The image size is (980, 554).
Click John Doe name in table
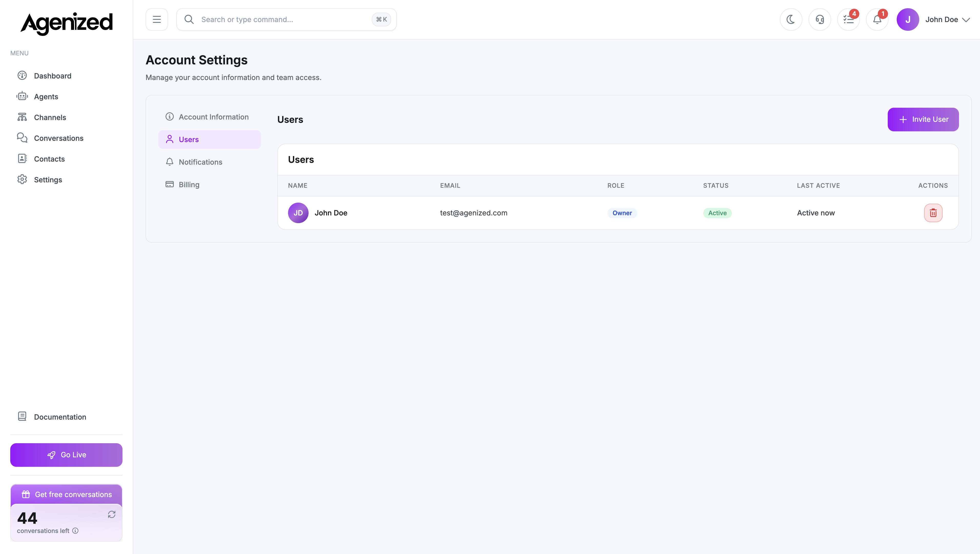(x=331, y=213)
